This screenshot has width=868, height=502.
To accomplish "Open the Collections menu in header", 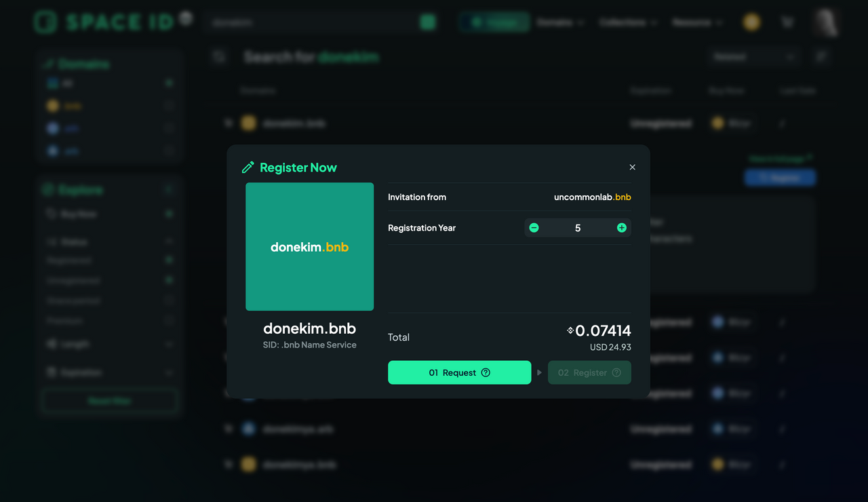I will (x=628, y=22).
